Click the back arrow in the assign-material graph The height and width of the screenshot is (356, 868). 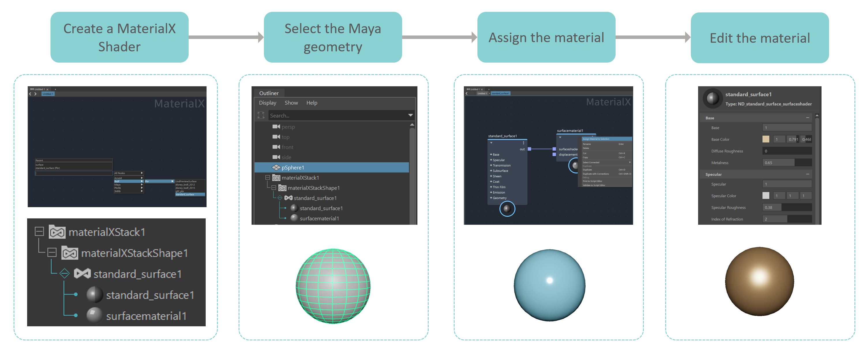tap(467, 93)
